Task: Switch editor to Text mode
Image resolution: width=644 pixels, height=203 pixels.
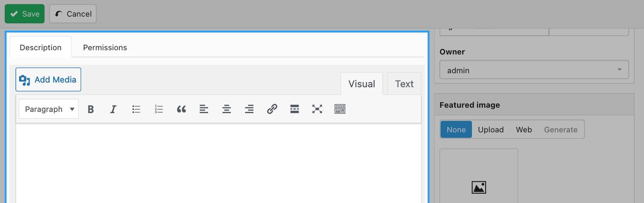Action: coord(404,84)
